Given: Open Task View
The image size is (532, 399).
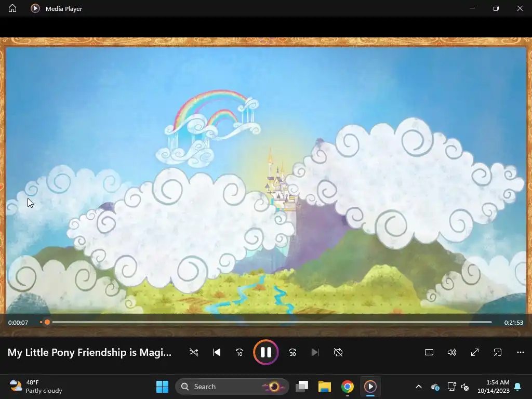Looking at the screenshot, I should (x=302, y=387).
